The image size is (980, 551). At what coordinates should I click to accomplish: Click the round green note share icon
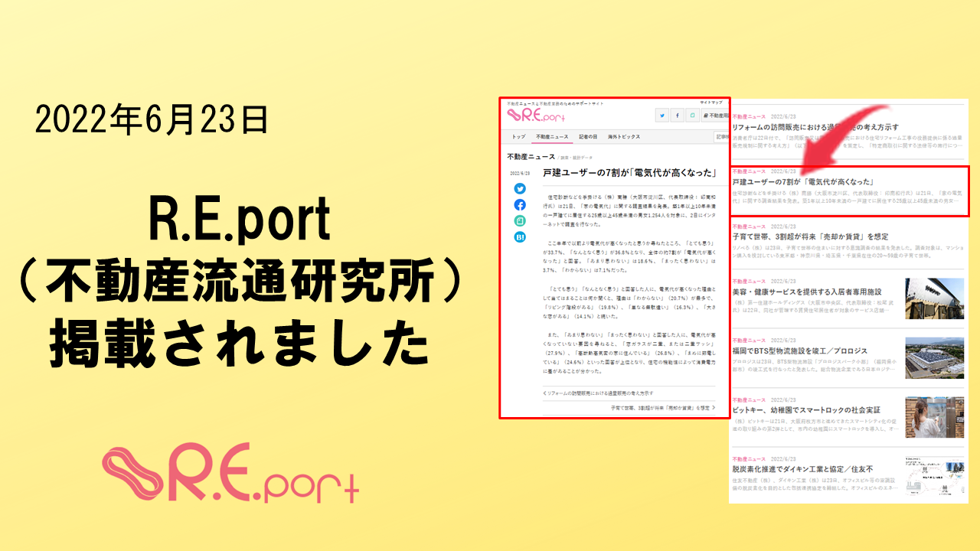[520, 221]
